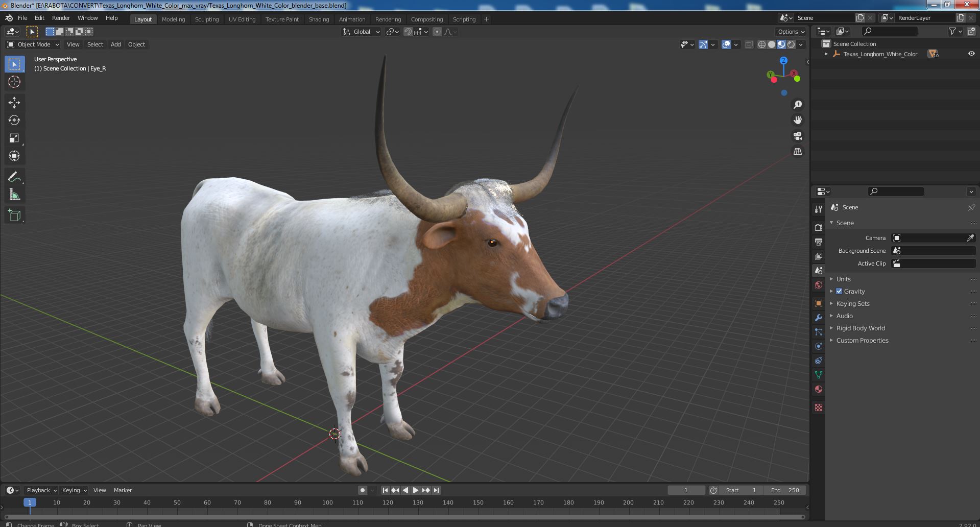Open the timeline Marker menu
Image resolution: width=980 pixels, height=527 pixels.
point(123,490)
